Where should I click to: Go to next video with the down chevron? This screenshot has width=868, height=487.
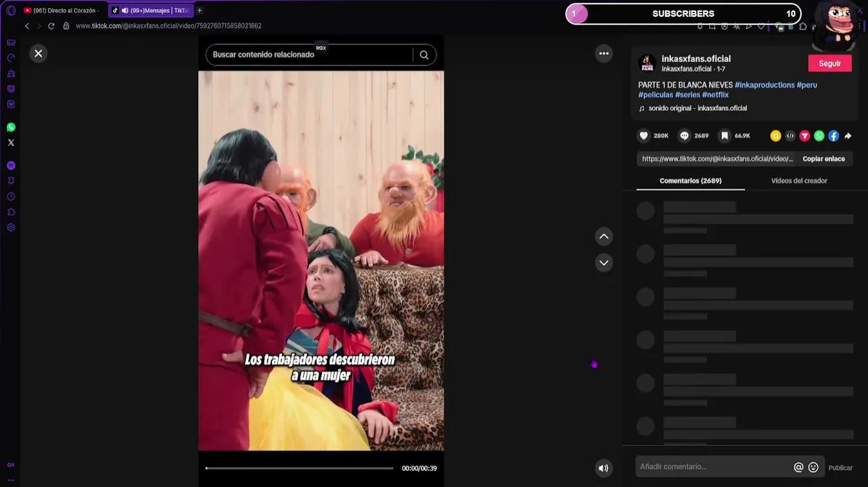pyautogui.click(x=604, y=262)
